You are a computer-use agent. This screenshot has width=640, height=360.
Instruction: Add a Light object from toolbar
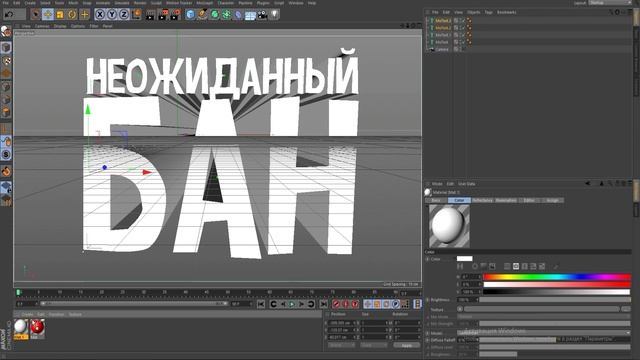[275, 15]
